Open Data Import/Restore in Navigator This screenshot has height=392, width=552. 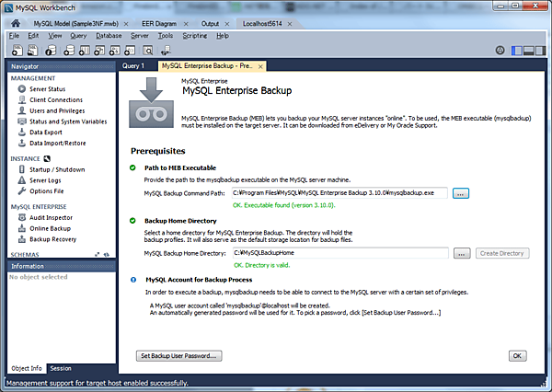tap(57, 144)
